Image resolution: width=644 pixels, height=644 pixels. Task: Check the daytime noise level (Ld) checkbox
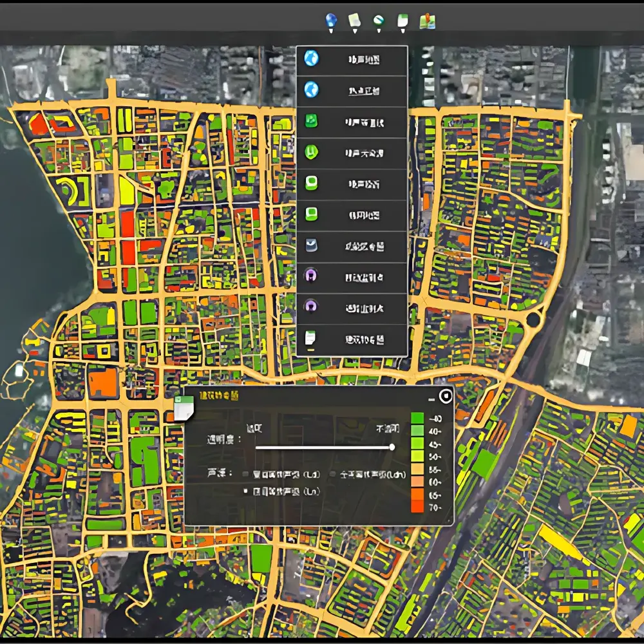tap(245, 473)
